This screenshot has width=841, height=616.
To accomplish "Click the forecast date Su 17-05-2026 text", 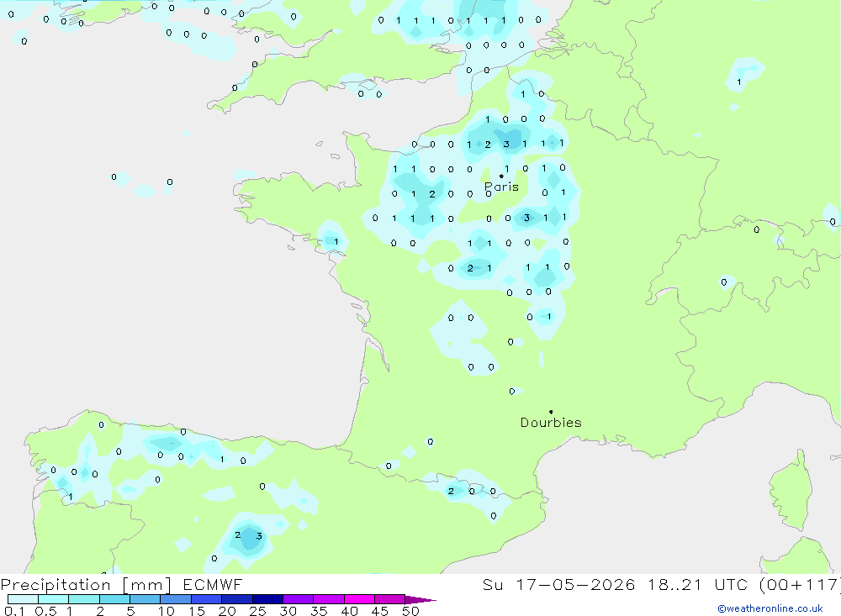I will pos(559,584).
